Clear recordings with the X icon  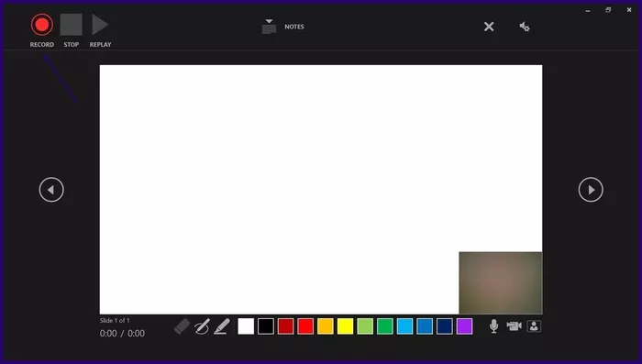489,27
